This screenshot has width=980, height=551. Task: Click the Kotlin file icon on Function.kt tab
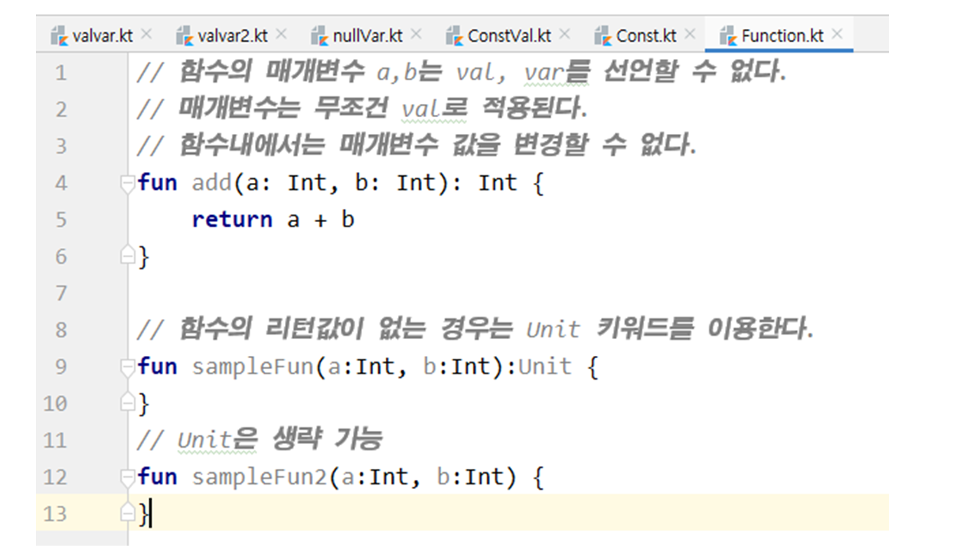pos(729,35)
